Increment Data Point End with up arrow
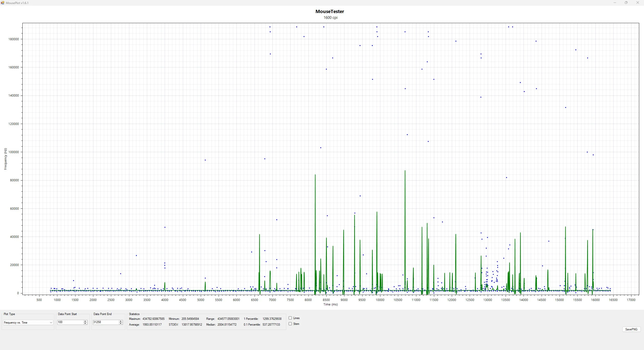The image size is (644, 350). (121, 321)
